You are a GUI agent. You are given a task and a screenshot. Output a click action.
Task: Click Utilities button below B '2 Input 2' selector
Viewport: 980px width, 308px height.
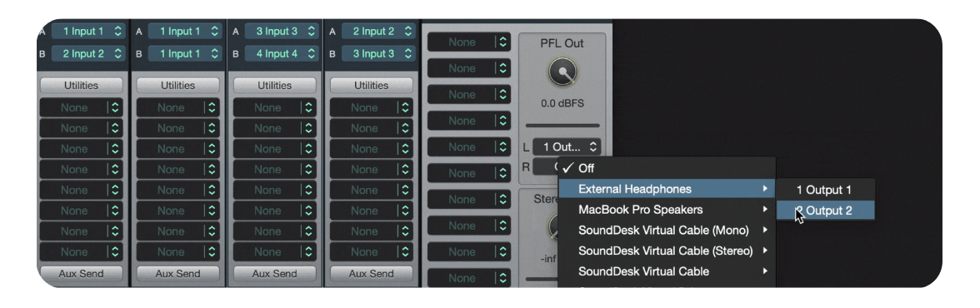point(82,85)
